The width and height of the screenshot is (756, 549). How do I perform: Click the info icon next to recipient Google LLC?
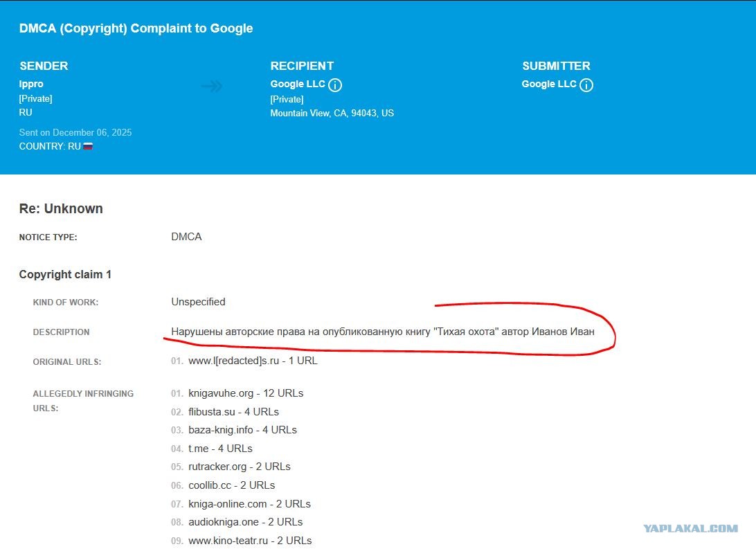pos(335,85)
